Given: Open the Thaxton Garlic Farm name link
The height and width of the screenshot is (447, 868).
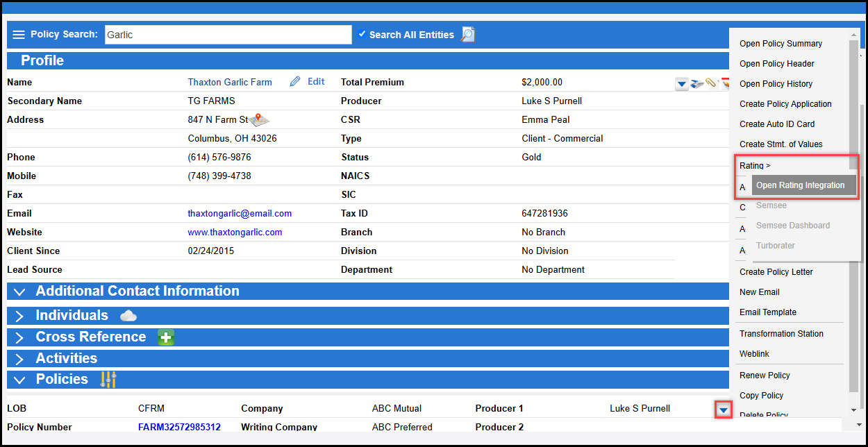Looking at the screenshot, I should pos(230,82).
